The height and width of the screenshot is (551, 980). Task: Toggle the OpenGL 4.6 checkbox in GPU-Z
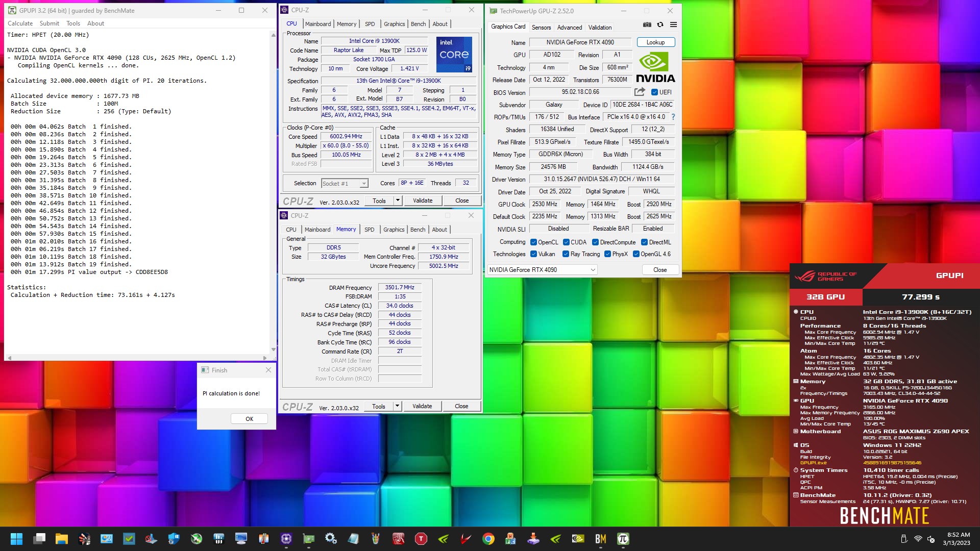(x=636, y=254)
